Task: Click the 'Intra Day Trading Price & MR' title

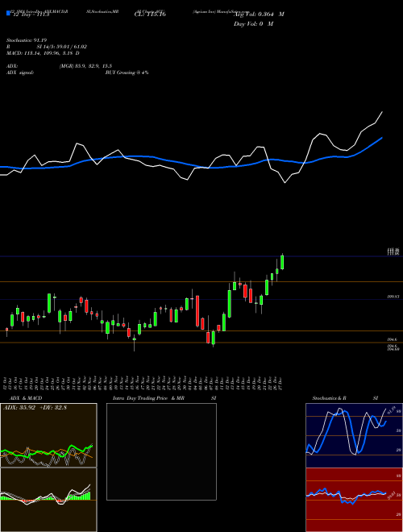Action: coord(148,398)
